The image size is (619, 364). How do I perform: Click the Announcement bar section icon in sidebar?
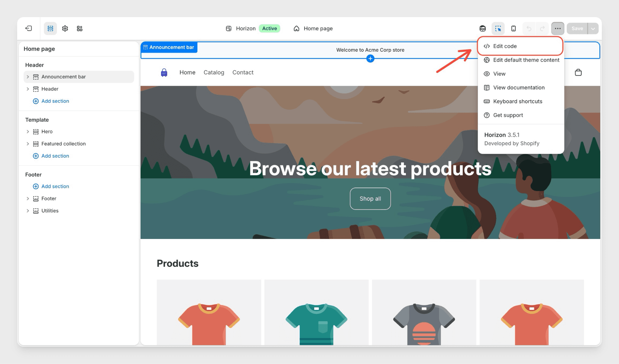point(36,77)
